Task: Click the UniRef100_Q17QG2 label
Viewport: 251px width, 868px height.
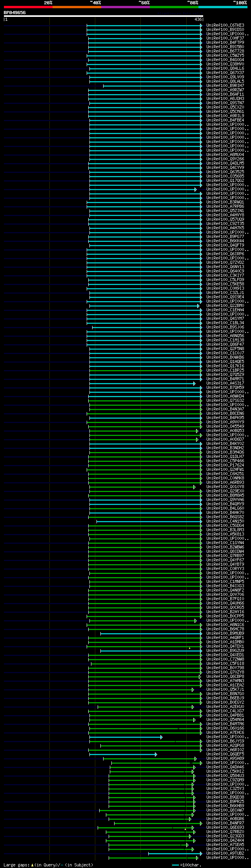Action: [225, 181]
